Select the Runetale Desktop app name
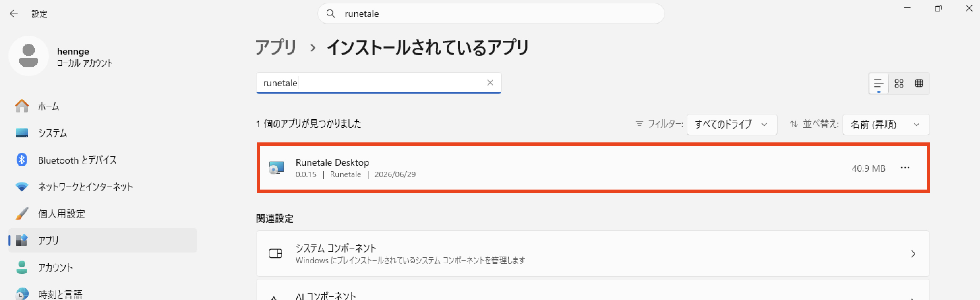The image size is (980, 300). coord(332,162)
